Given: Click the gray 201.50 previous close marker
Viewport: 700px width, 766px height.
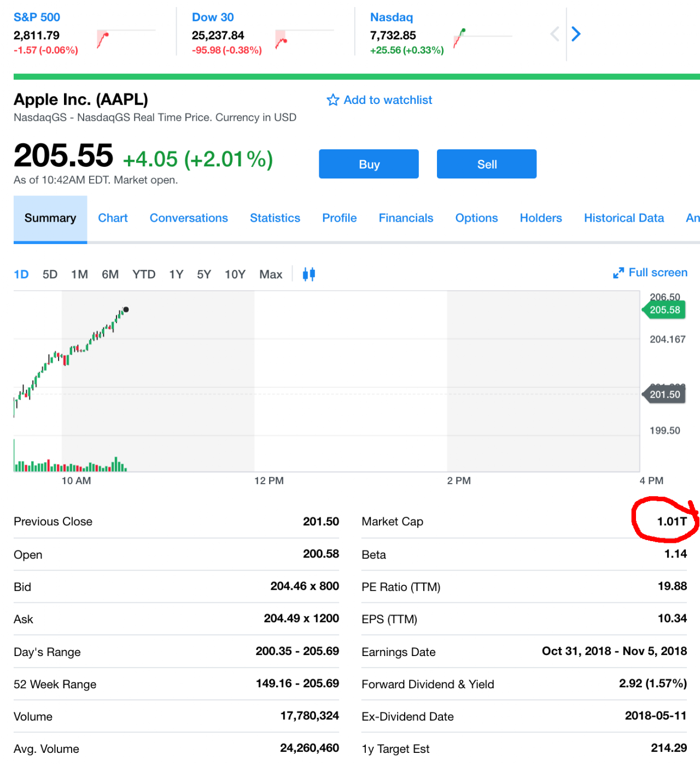Looking at the screenshot, I should [664, 394].
